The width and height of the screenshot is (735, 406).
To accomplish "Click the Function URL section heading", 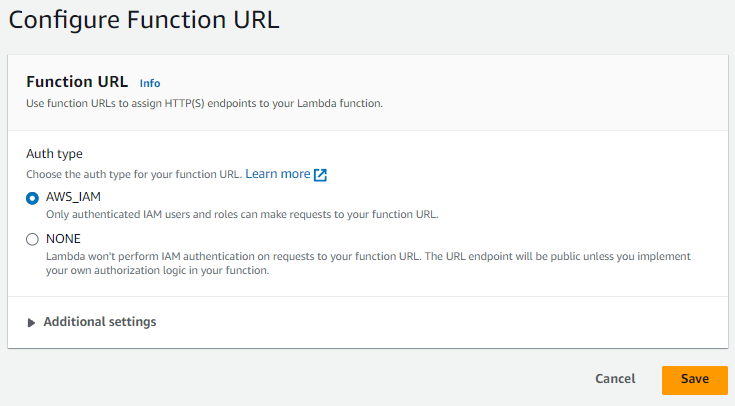I will click(x=77, y=82).
